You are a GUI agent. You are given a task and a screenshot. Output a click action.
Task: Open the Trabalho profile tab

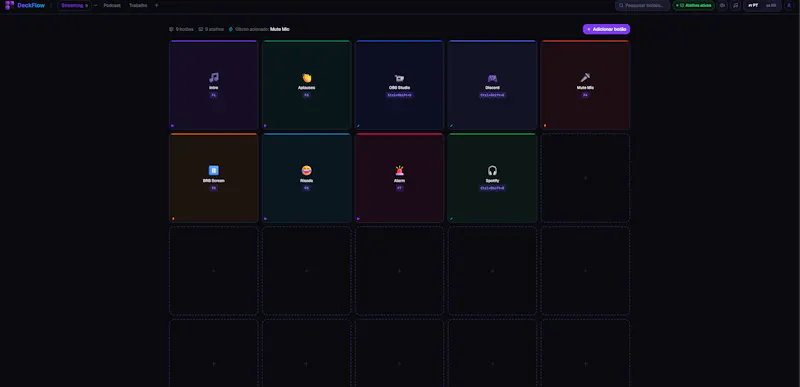138,5
